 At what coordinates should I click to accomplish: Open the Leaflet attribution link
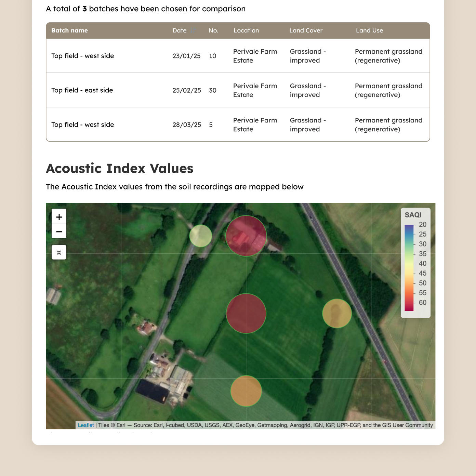(86, 425)
